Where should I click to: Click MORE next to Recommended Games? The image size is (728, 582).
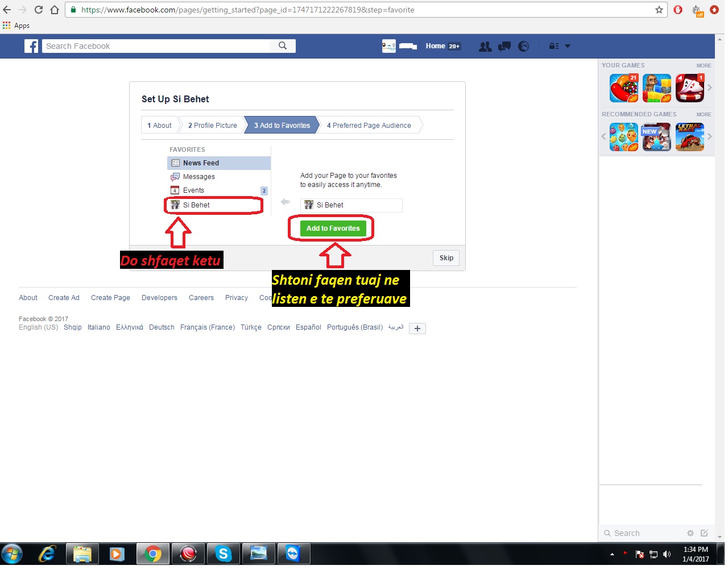(704, 115)
